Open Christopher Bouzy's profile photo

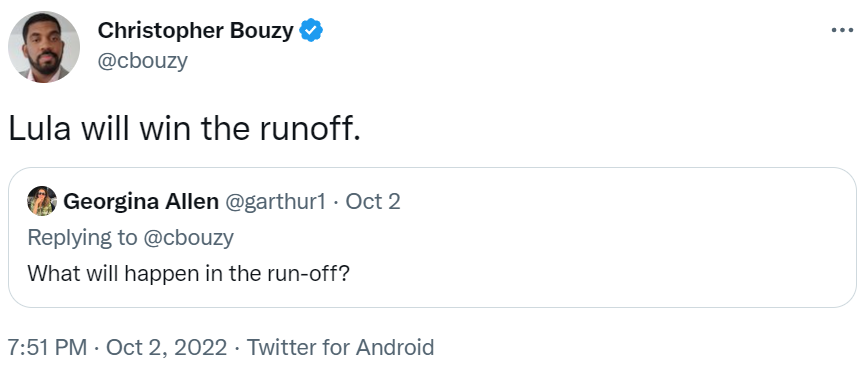point(44,47)
